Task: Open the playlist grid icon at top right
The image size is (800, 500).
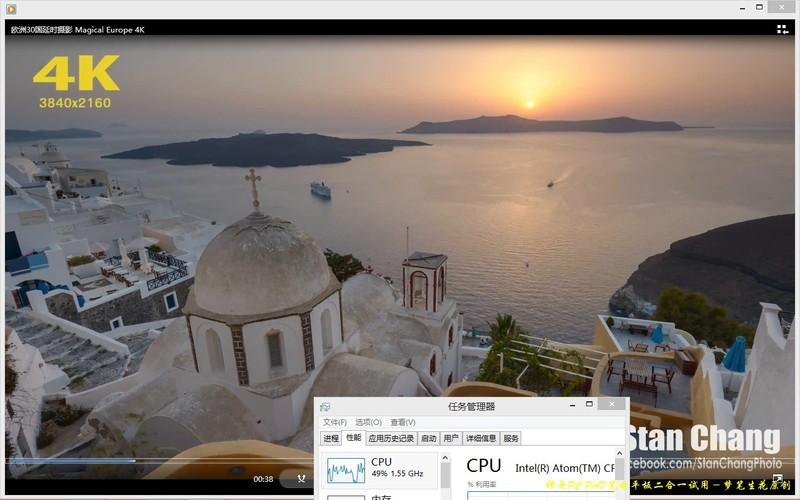Action: click(782, 30)
